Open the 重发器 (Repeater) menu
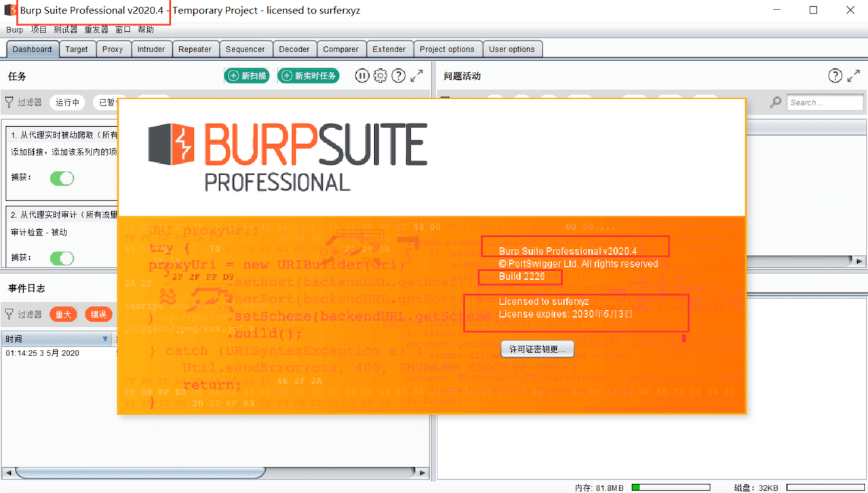Image resolution: width=868 pixels, height=493 pixels. [96, 30]
